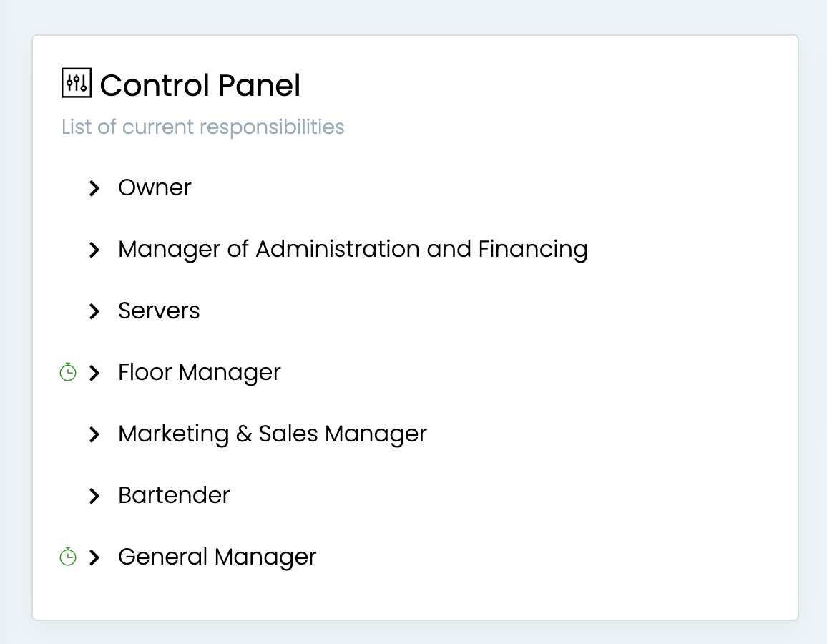Select the General Manager role label
The image size is (827, 644).
tap(217, 557)
